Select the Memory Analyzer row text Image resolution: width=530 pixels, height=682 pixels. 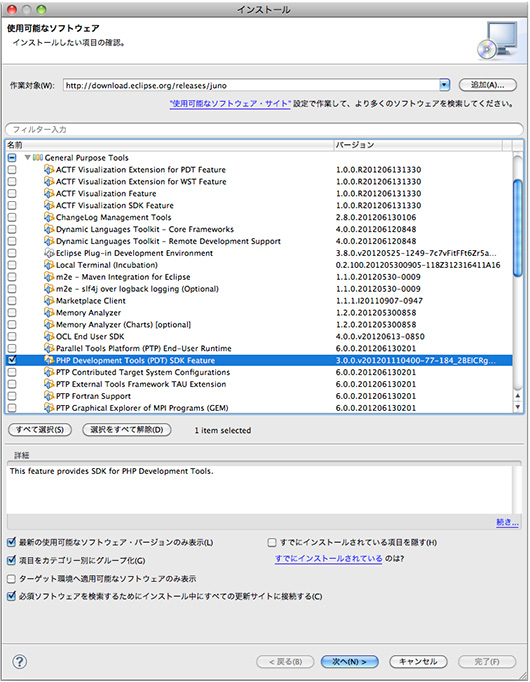[x=88, y=312]
